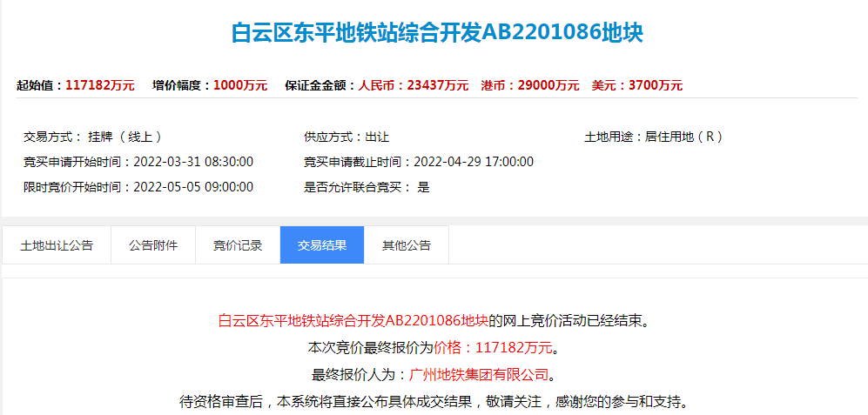Click the 最终报价人为 label text
Image resolution: width=868 pixels, height=415 pixels.
coord(360,375)
